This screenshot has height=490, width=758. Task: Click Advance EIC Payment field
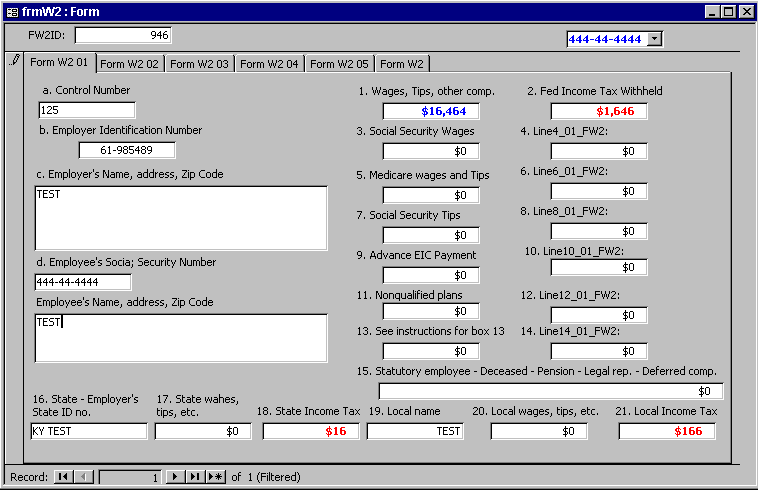431,275
